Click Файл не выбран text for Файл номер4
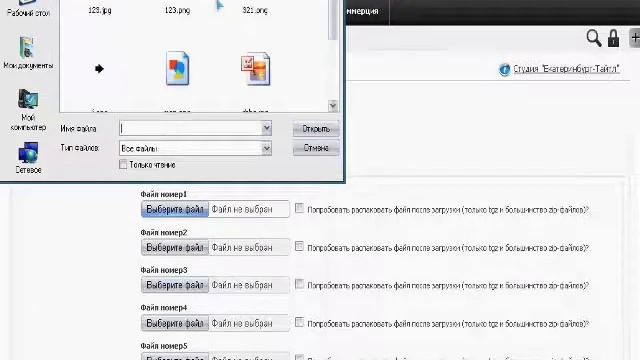Screen dimensions: 640x360 (x=242, y=324)
